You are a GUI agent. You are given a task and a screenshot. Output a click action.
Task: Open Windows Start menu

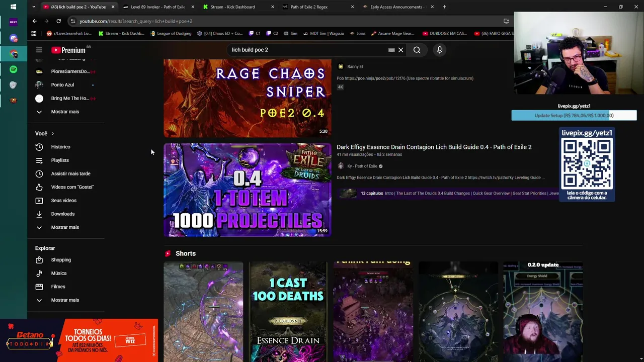pos(13,7)
